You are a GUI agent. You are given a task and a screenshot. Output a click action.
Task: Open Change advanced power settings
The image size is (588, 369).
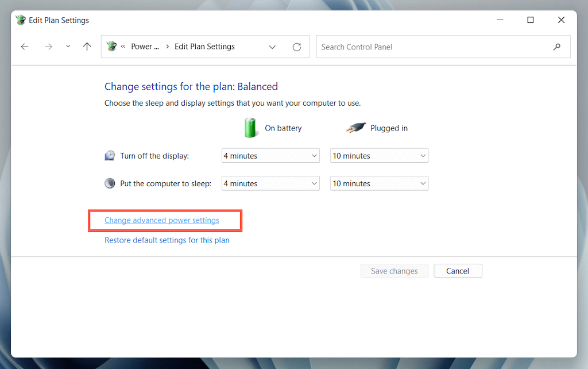[162, 220]
